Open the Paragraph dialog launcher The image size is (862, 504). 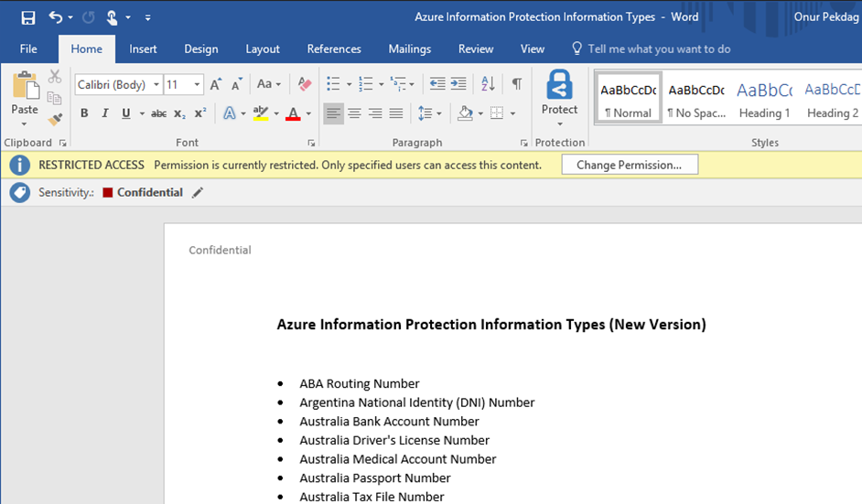(524, 143)
